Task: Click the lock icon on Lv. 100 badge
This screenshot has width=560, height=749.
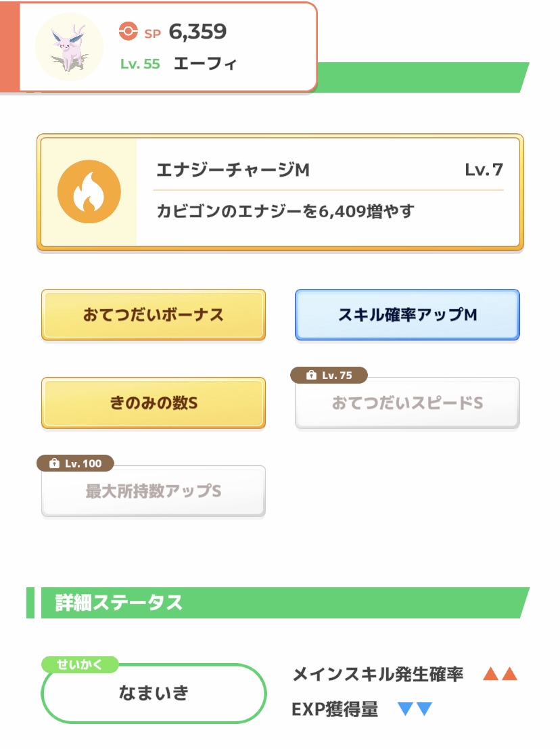Action: pos(55,463)
